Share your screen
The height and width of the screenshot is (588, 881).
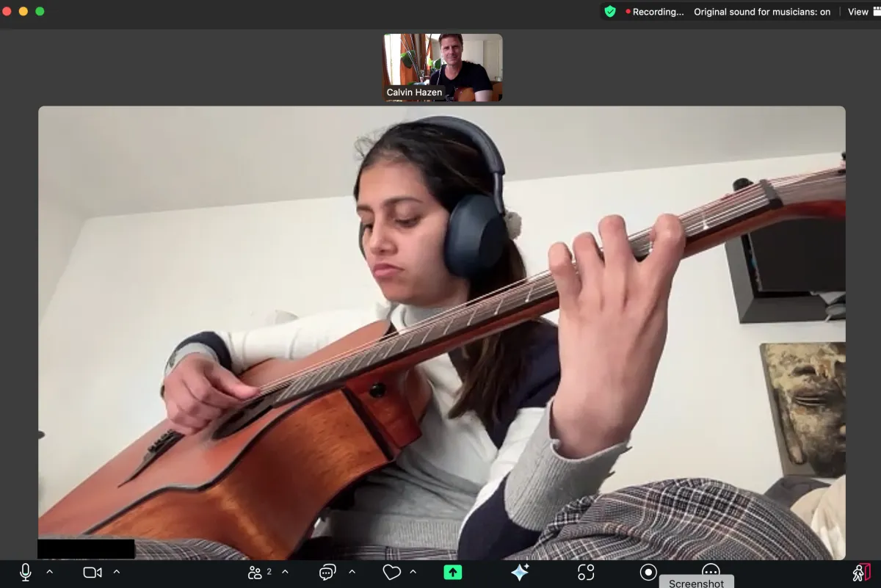pos(452,572)
